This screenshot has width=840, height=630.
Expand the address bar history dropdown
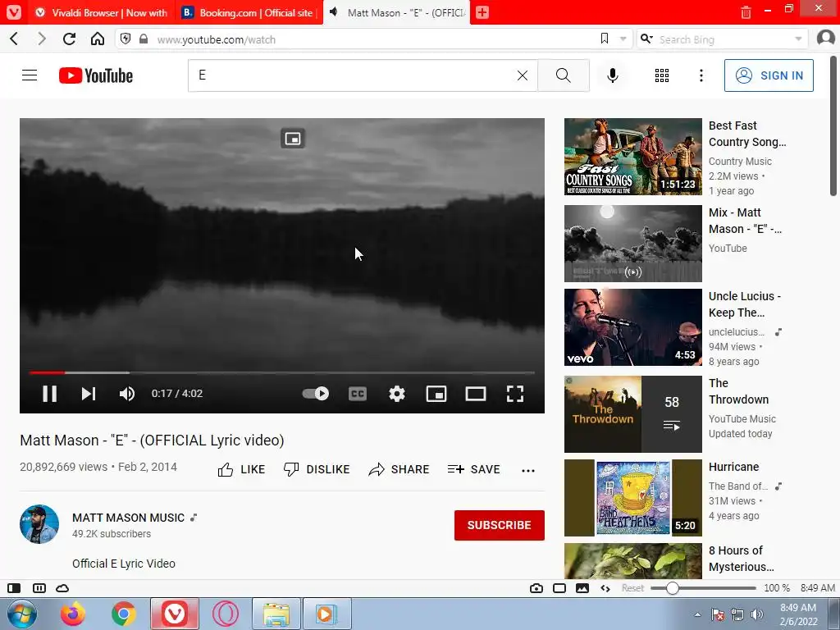point(623,39)
